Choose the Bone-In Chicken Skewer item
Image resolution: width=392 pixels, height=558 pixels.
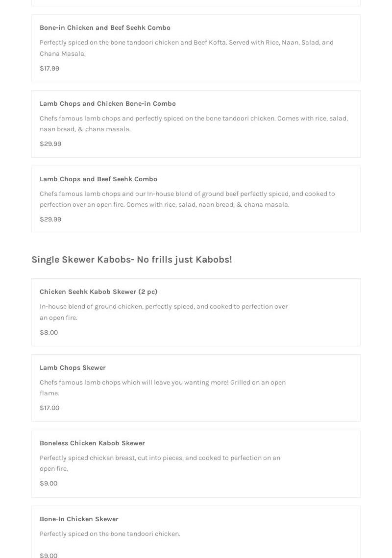click(x=196, y=532)
